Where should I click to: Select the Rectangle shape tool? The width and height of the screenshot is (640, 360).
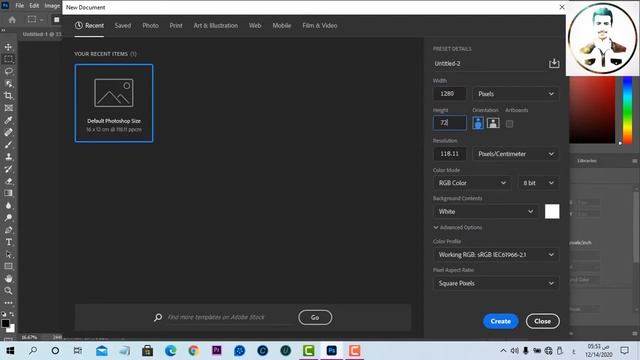point(8,267)
